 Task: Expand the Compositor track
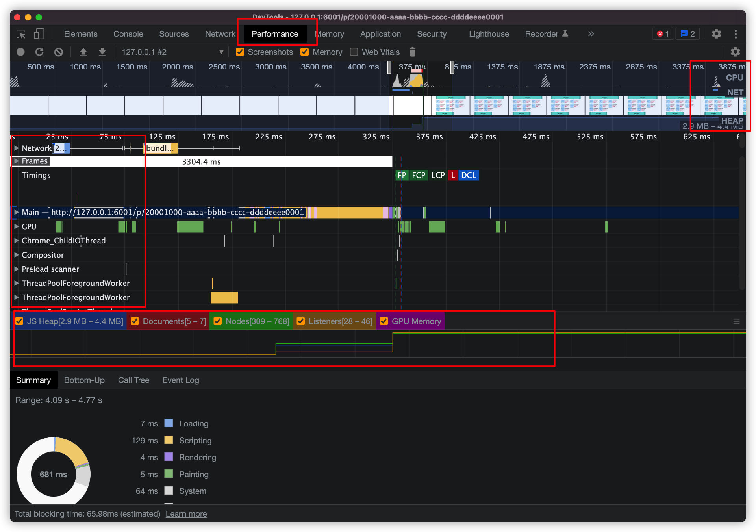pos(17,255)
